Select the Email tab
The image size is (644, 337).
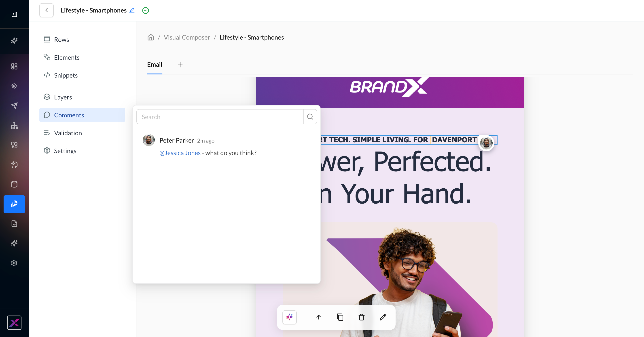click(155, 64)
